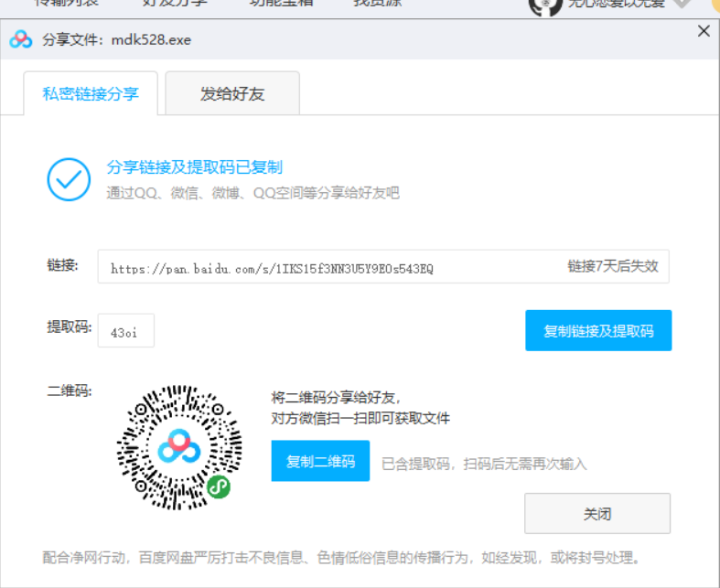
Task: Click the 提取码 field showing 43oi
Action: pos(126,331)
